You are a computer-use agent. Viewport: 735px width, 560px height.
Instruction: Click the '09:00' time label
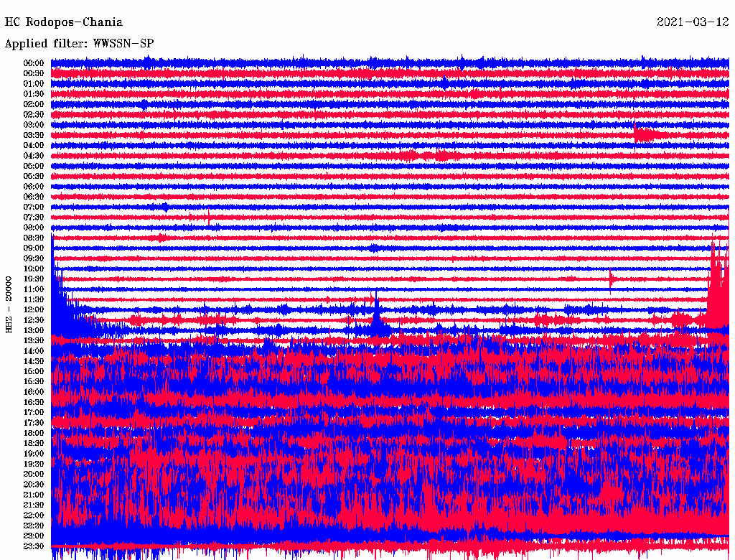(34, 248)
